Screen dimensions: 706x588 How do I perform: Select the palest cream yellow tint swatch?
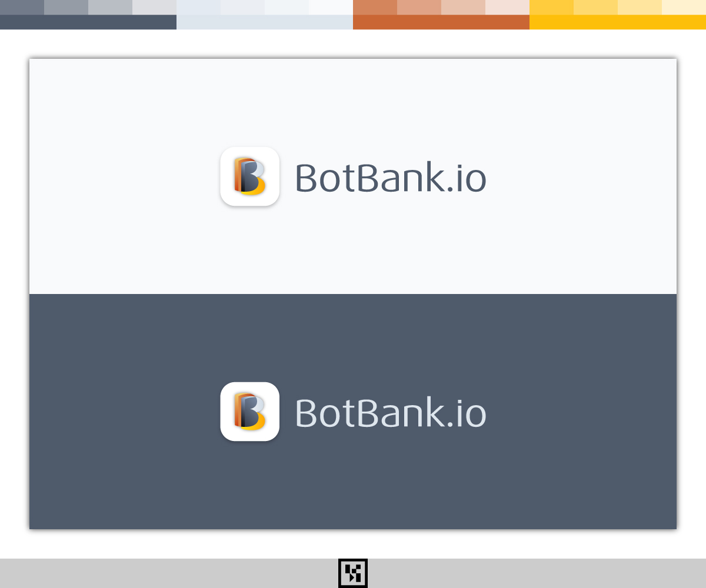pos(684,7)
